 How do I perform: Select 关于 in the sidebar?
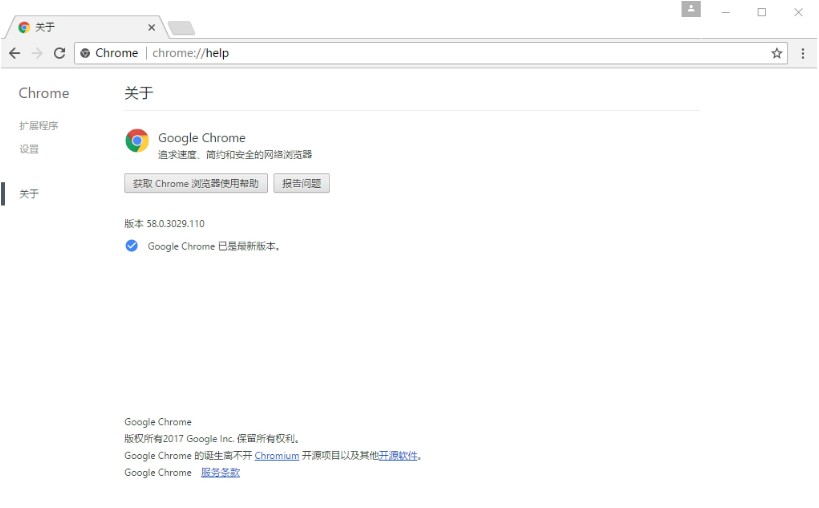pos(29,194)
